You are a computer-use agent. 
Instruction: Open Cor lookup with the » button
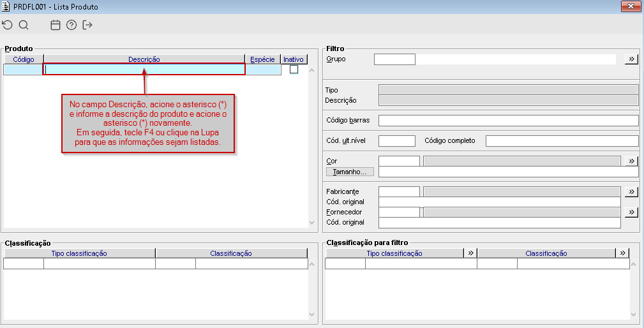631,161
